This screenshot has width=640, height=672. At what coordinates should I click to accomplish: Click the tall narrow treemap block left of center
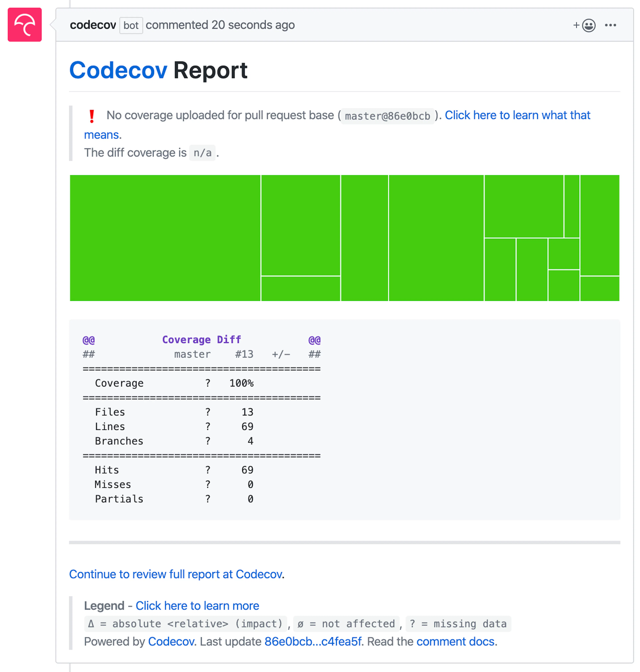[365, 238]
